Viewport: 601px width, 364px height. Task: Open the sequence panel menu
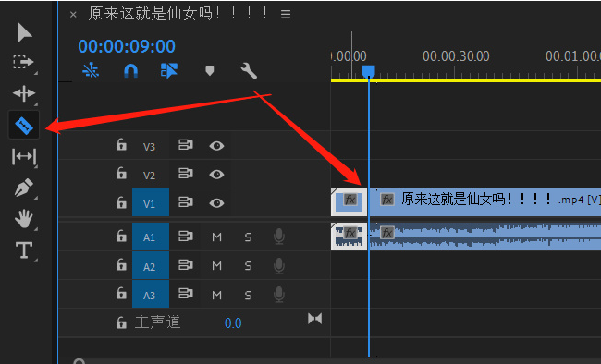pyautogui.click(x=286, y=15)
